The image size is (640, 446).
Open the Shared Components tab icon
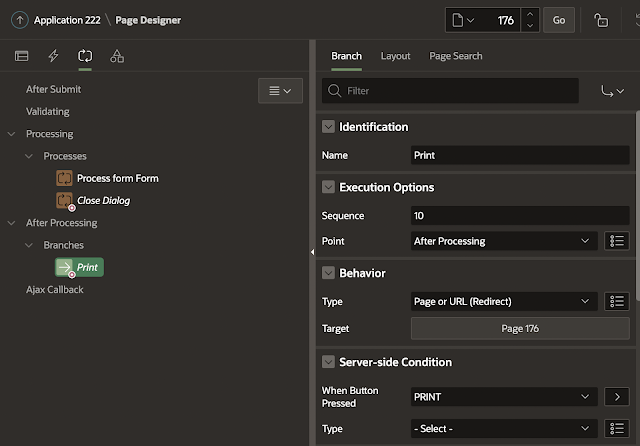click(117, 56)
